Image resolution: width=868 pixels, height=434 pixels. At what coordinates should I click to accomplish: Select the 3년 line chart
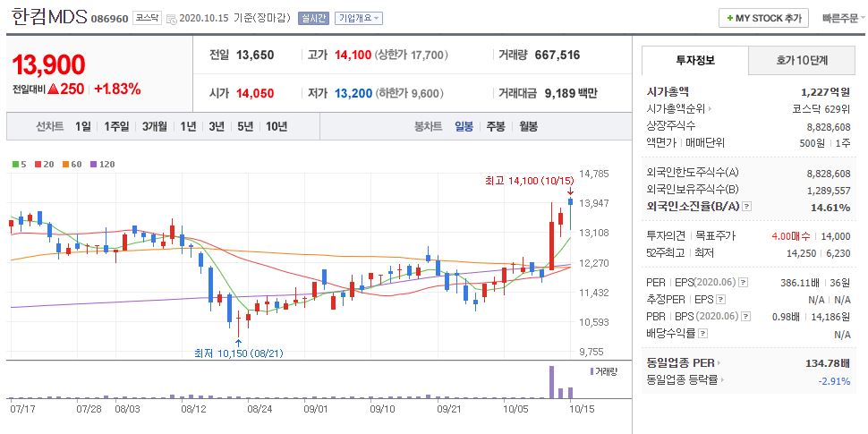217,126
